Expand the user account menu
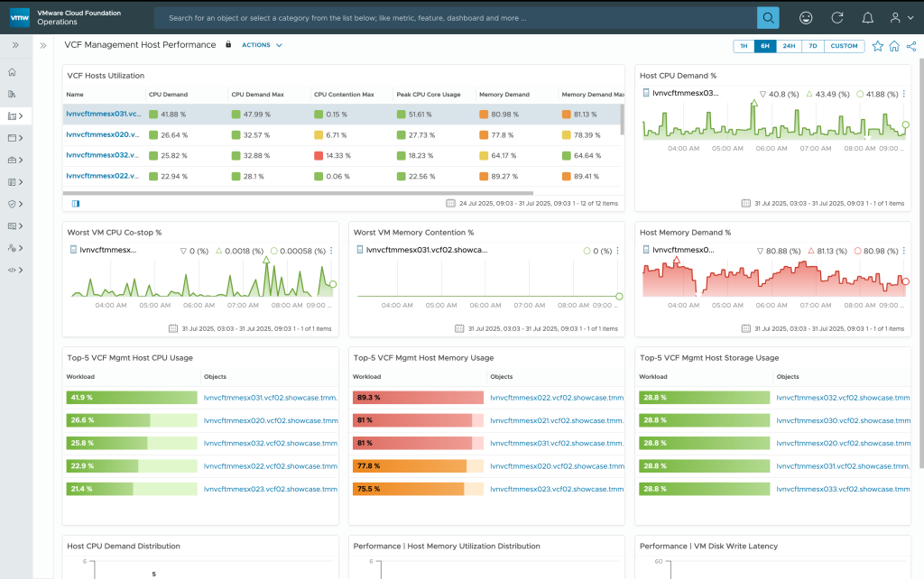924x579 pixels. point(899,17)
